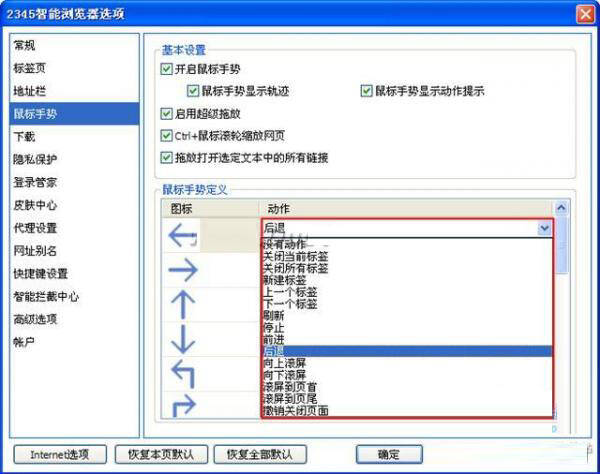Click the 动作 column header

coord(407,209)
